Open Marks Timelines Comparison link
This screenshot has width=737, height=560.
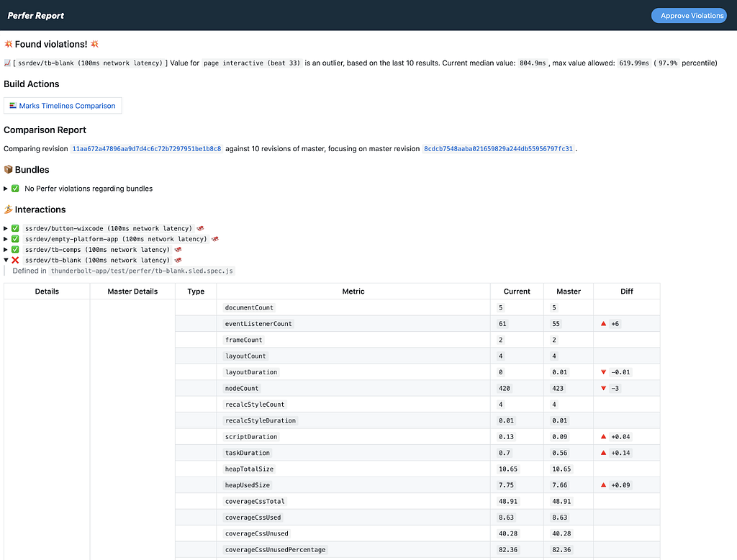coord(67,106)
